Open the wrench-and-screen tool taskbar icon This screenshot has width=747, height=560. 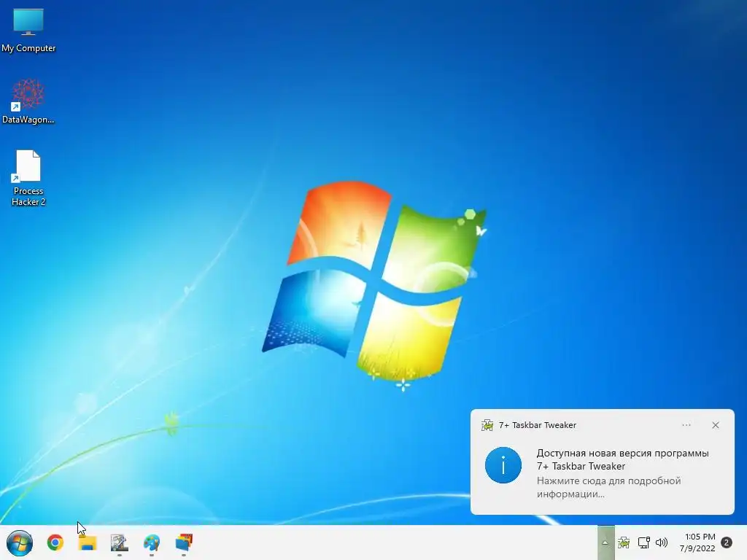pyautogui.click(x=119, y=542)
